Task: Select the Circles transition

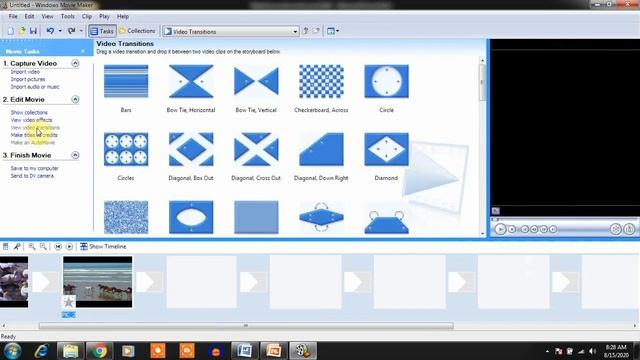Action: (x=126, y=149)
